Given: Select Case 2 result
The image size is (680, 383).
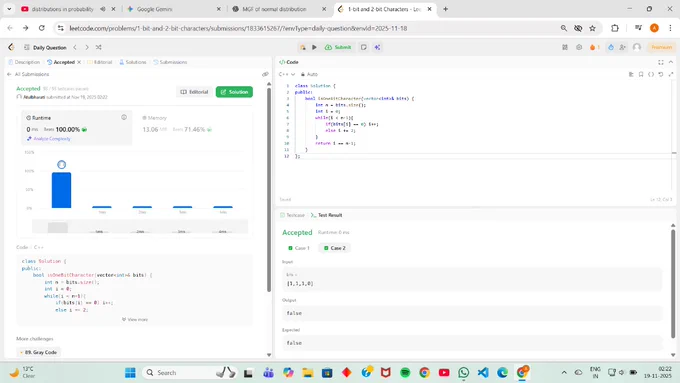Looking at the screenshot, I should point(334,248).
